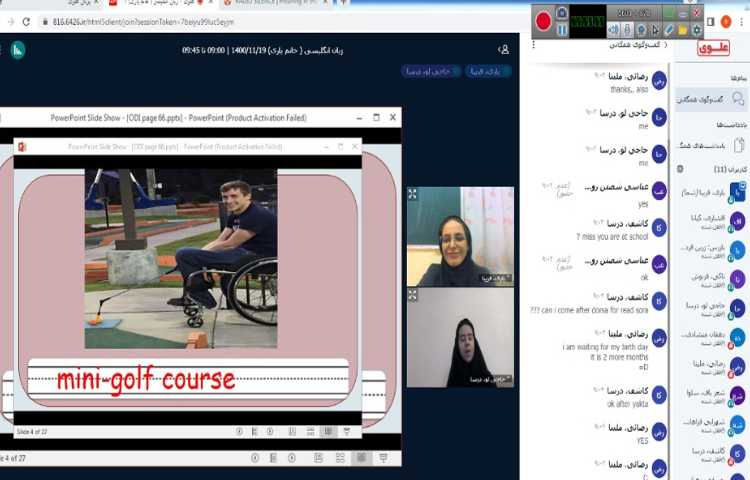This screenshot has height=480, width=750.
Task: Click chat message '? miss you are at school'
Action: pyautogui.click(x=612, y=237)
